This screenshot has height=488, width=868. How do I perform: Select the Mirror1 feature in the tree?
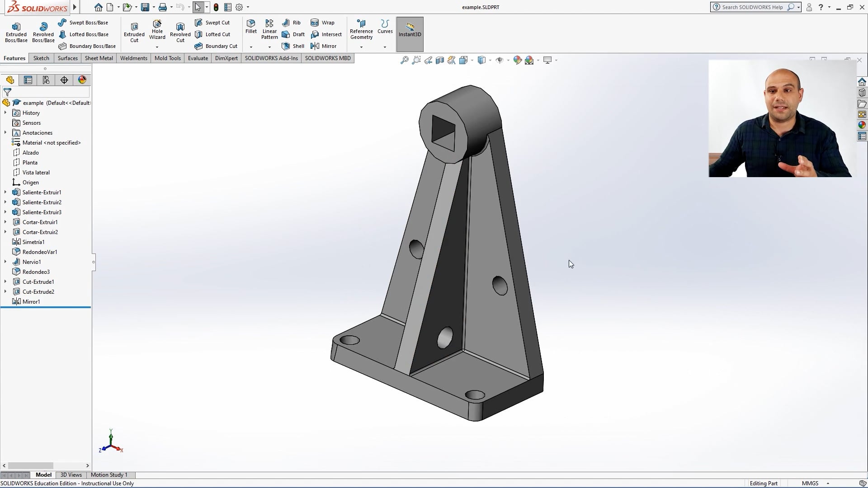tap(31, 301)
